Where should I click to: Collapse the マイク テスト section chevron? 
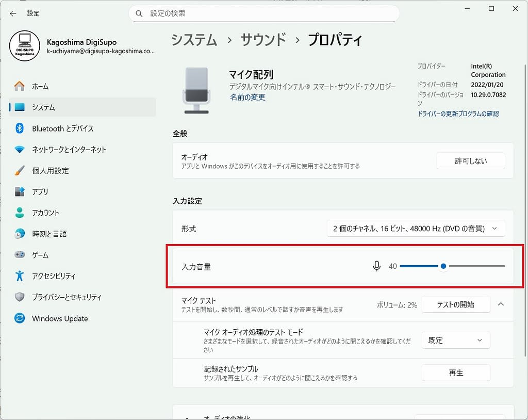click(501, 304)
